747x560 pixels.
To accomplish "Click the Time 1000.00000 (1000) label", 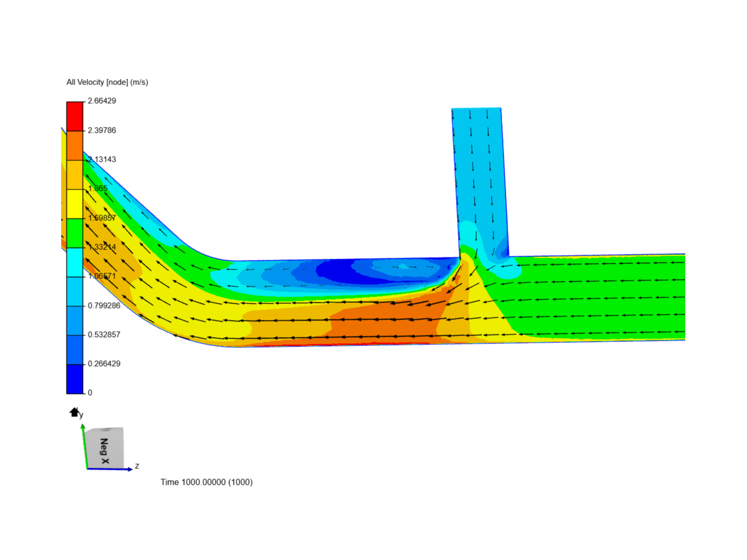I will click(x=206, y=482).
